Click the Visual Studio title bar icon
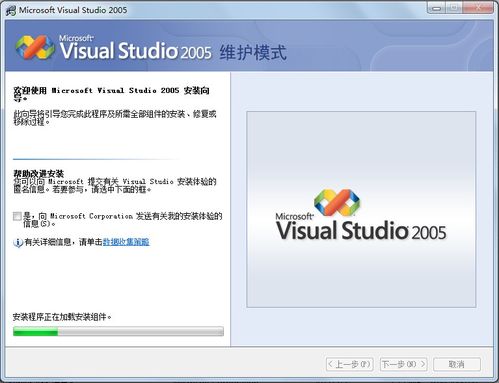Image resolution: width=499 pixels, height=383 pixels. click(11, 10)
